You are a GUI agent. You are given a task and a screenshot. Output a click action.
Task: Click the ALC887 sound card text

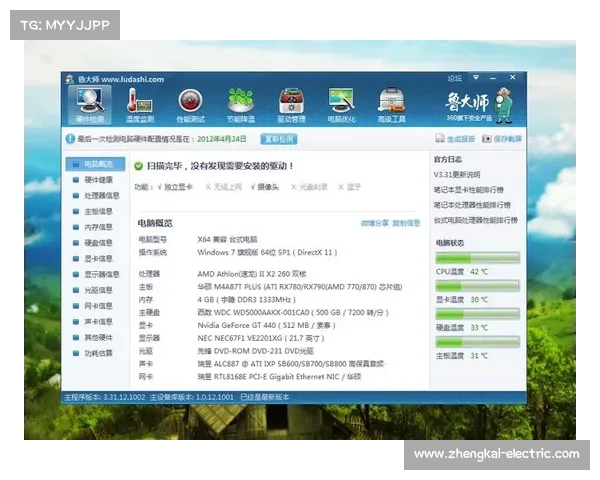(291, 364)
